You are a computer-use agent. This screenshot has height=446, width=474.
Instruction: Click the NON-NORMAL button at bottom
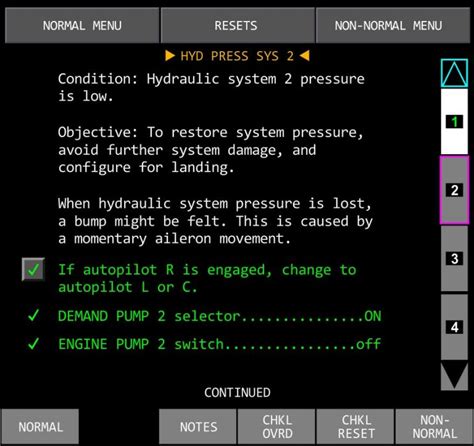coord(434,427)
